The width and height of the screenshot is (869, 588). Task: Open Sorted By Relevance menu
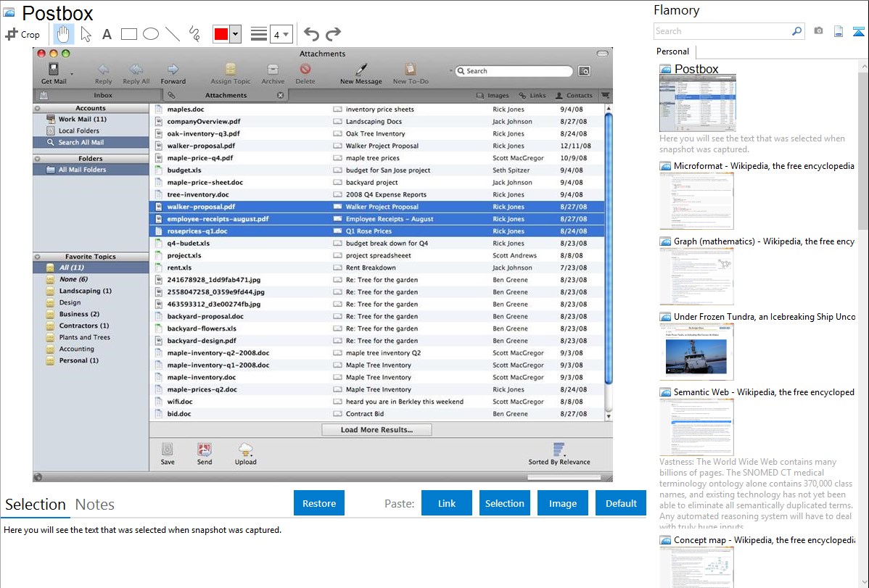(x=559, y=454)
